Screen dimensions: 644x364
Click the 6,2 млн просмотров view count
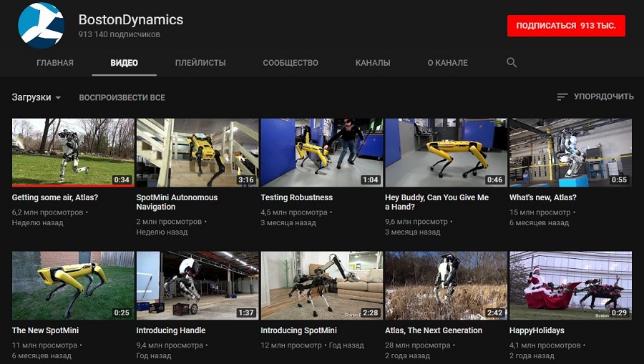click(x=48, y=212)
